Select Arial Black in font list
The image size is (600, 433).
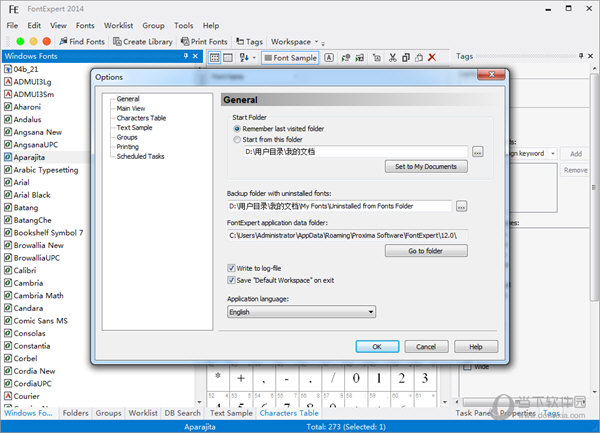(x=32, y=195)
